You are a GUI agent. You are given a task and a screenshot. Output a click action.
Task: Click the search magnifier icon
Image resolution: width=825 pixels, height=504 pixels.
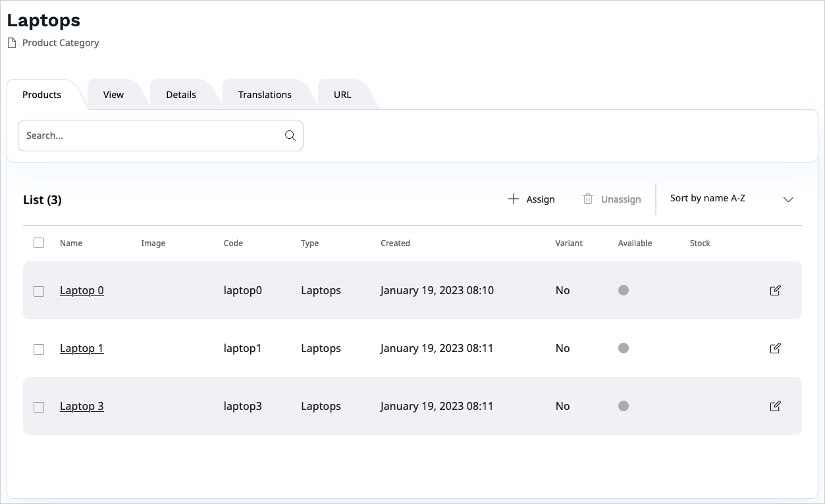[290, 136]
